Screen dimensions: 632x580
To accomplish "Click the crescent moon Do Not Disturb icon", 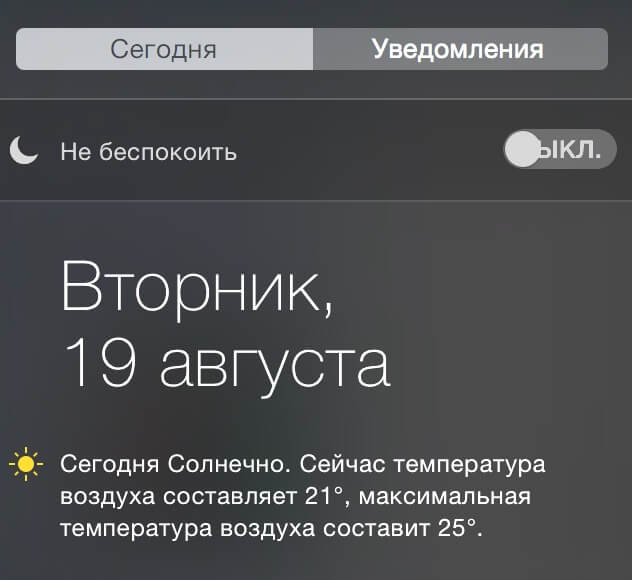I will [x=24, y=150].
